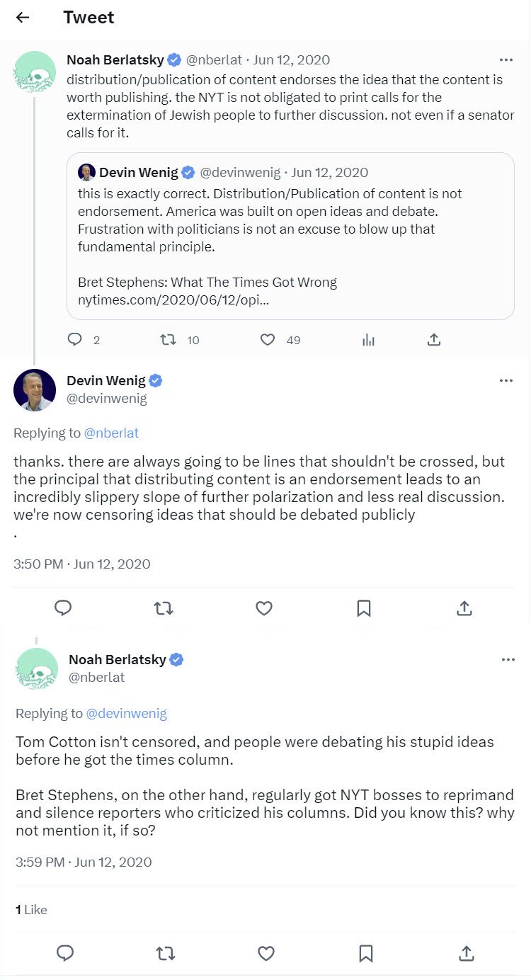This screenshot has width=531, height=980.
Task: Click the @nberlat link after Replying to
Action: coord(111,433)
